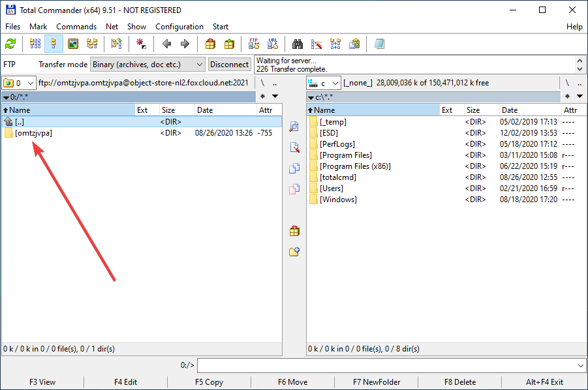Image resolution: width=588 pixels, height=390 pixels.
Task: Open the Configuration menu
Action: coord(179,27)
